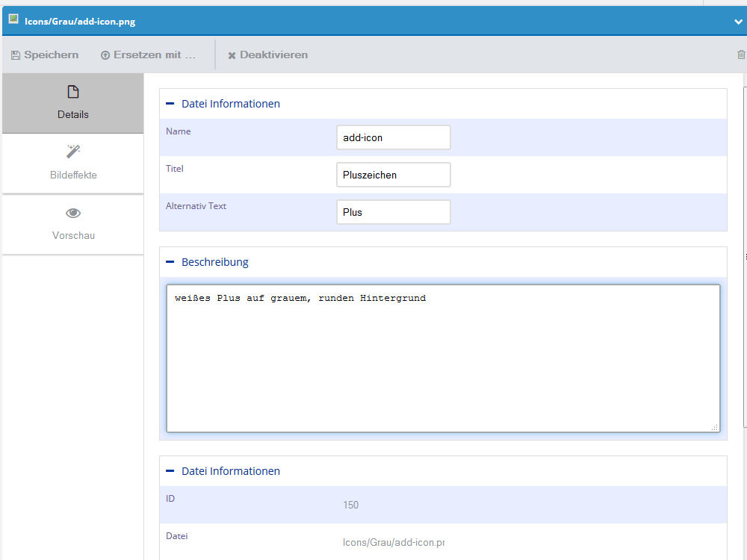The height and width of the screenshot is (560, 747).
Task: Click the trash delete icon in toolbar
Action: (x=741, y=55)
